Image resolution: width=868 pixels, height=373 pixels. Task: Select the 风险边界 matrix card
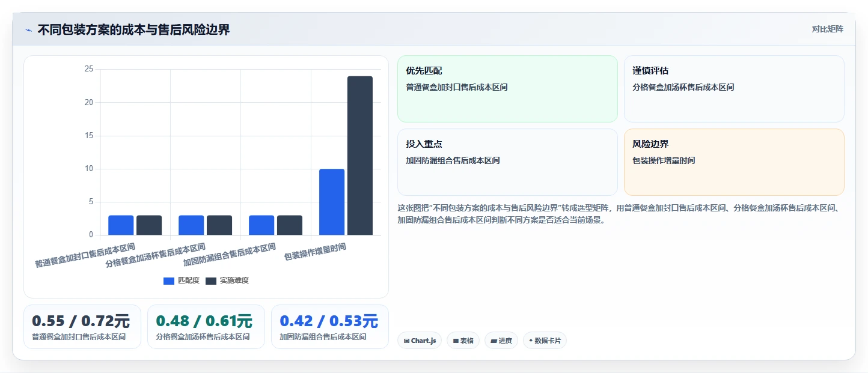pos(734,162)
